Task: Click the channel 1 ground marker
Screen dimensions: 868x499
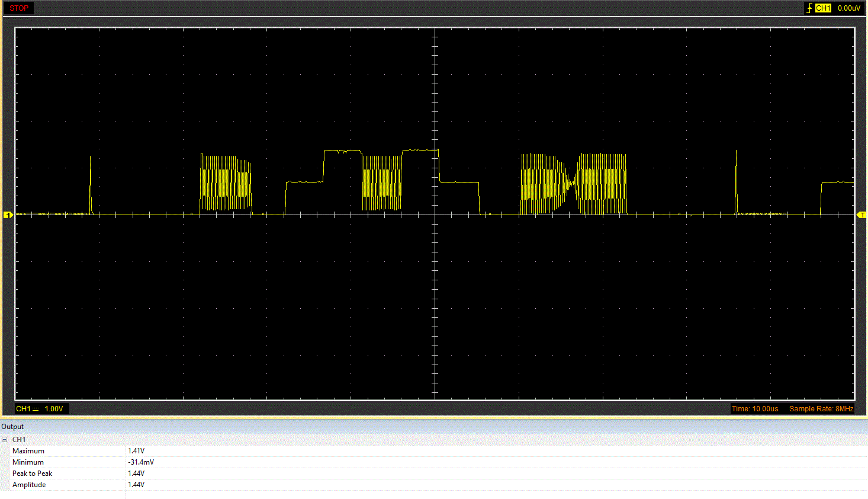Action: click(x=8, y=215)
